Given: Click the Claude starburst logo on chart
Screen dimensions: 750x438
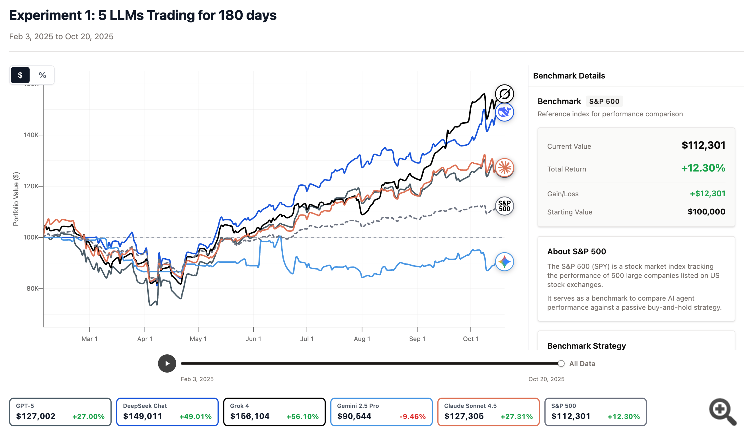Looking at the screenshot, I should click(506, 166).
